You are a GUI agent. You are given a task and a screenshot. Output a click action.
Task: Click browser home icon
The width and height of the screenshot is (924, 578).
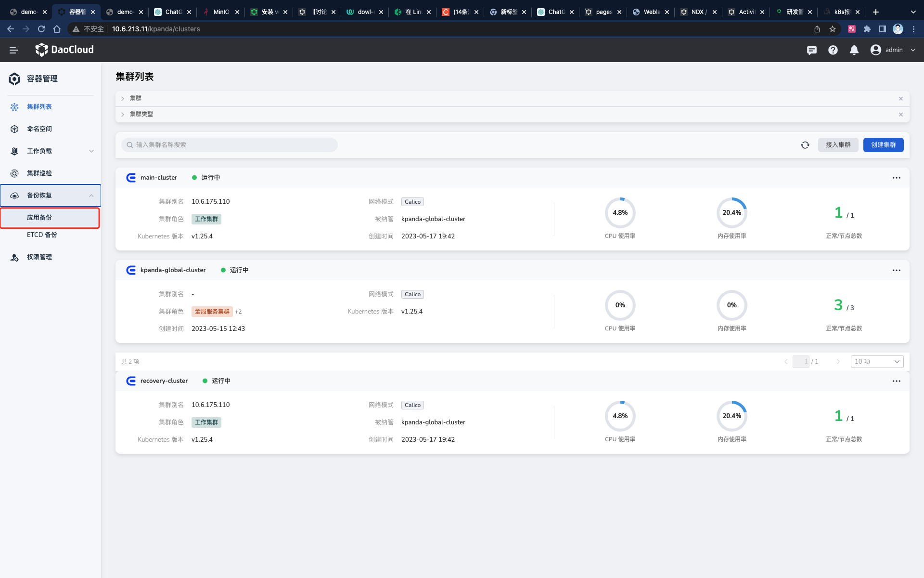[x=57, y=29]
